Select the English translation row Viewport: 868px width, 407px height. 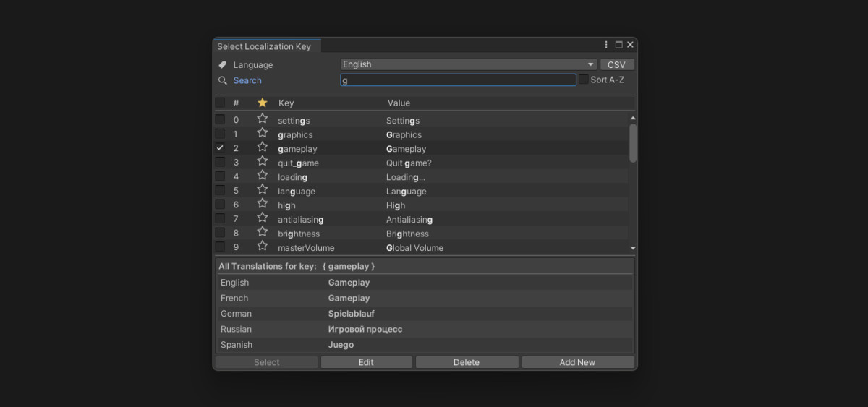coord(425,283)
